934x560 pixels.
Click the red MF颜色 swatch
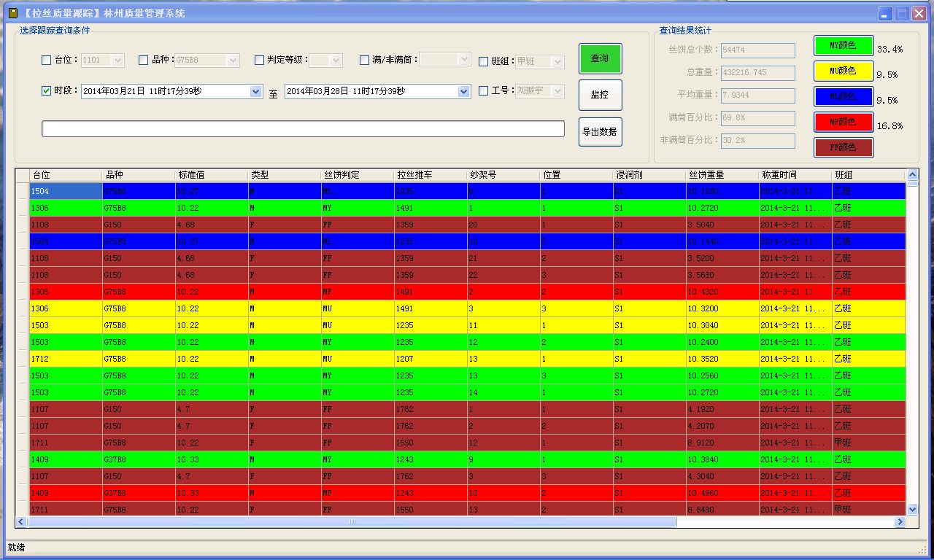coord(844,122)
